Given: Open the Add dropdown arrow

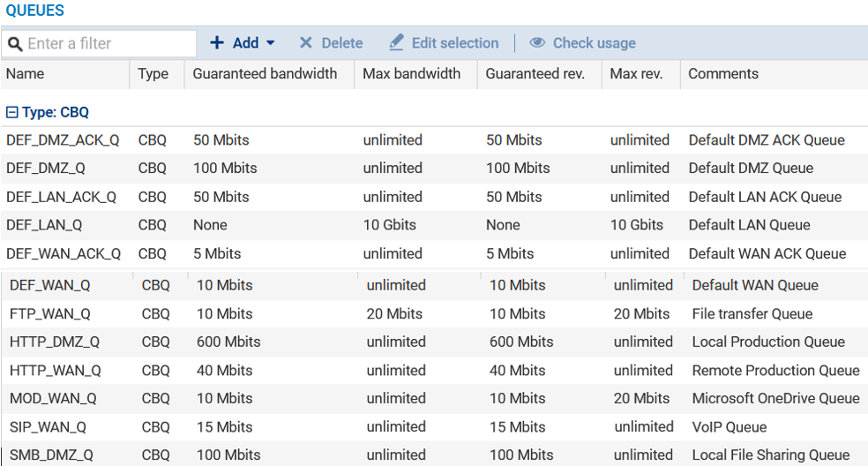Looking at the screenshot, I should [270, 43].
